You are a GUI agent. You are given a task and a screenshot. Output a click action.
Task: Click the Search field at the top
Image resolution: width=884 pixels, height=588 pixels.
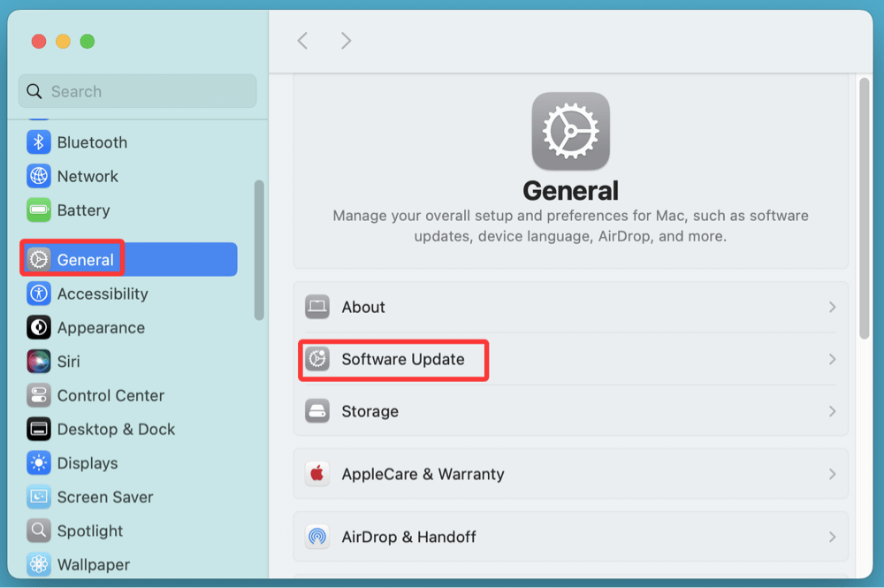coord(137,91)
